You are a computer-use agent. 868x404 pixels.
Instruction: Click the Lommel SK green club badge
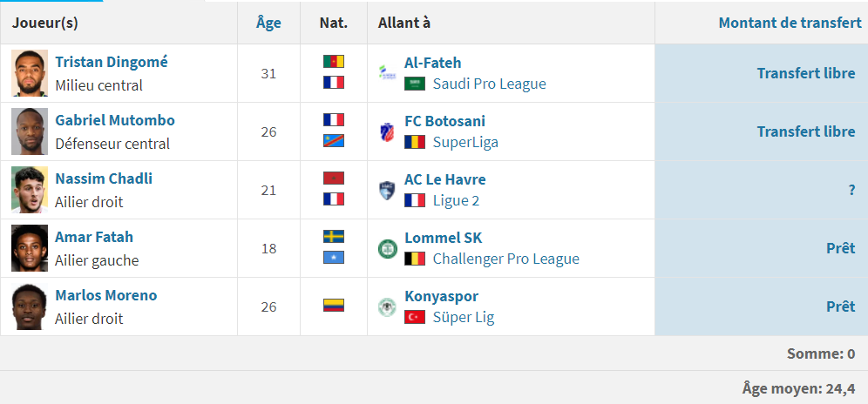(388, 248)
